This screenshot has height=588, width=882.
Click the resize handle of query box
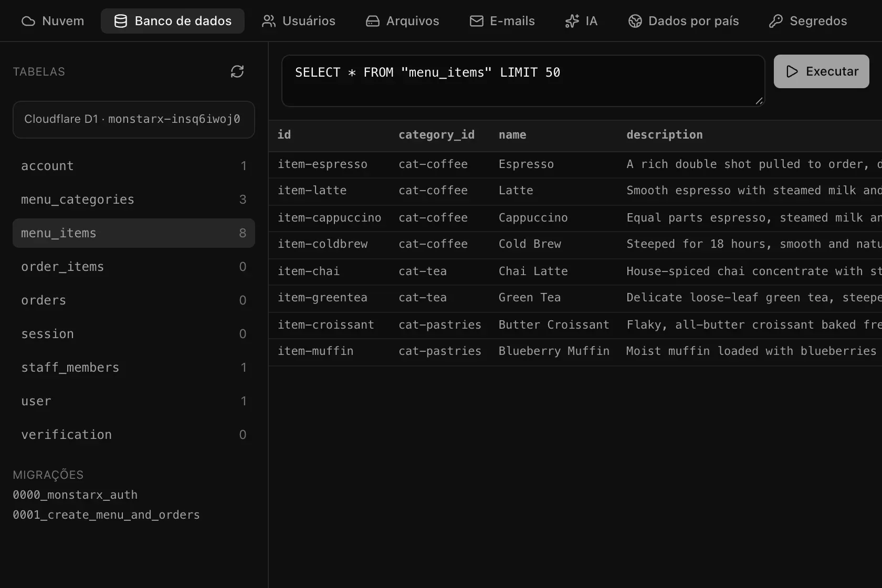point(759,101)
